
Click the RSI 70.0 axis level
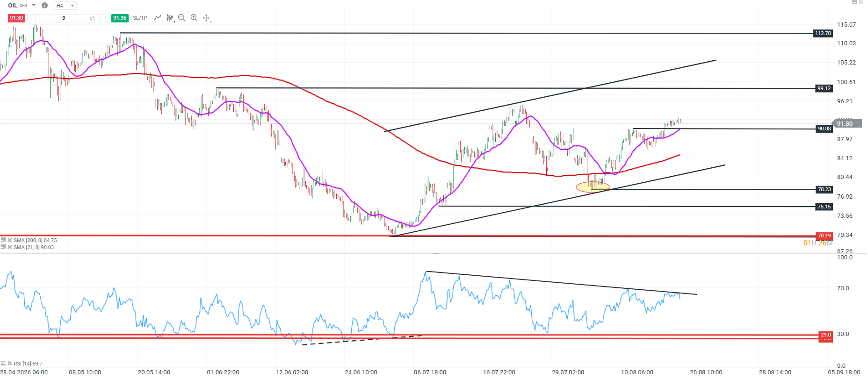(x=843, y=288)
